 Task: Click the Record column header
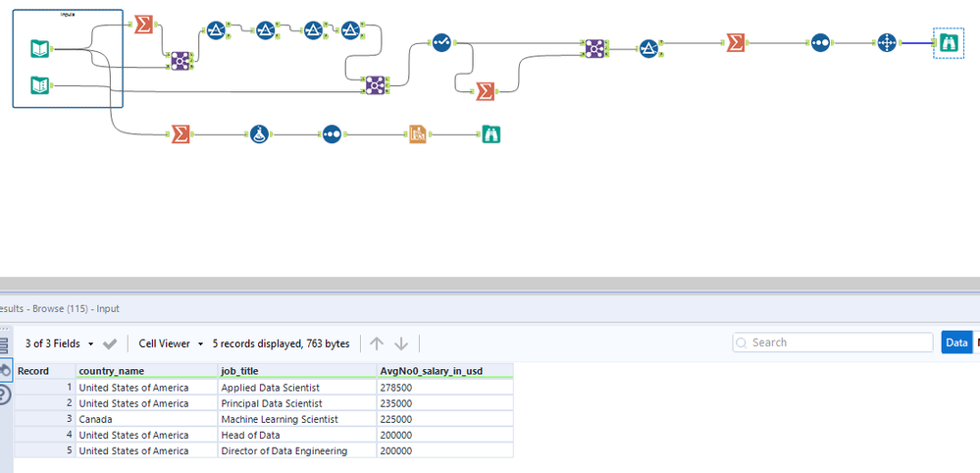tap(45, 371)
